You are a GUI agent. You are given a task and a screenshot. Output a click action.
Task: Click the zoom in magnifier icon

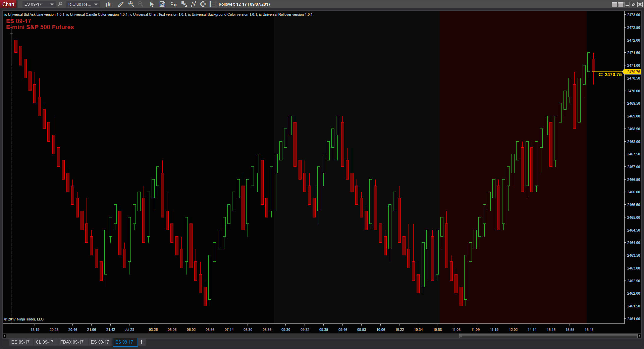click(x=131, y=4)
